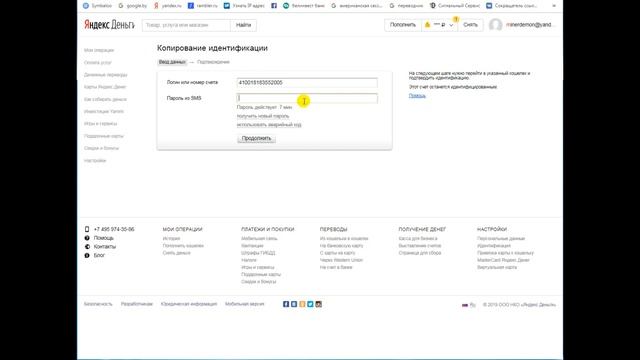Open the 'Сокращатель ссылок' bookmark

(x=511, y=6)
